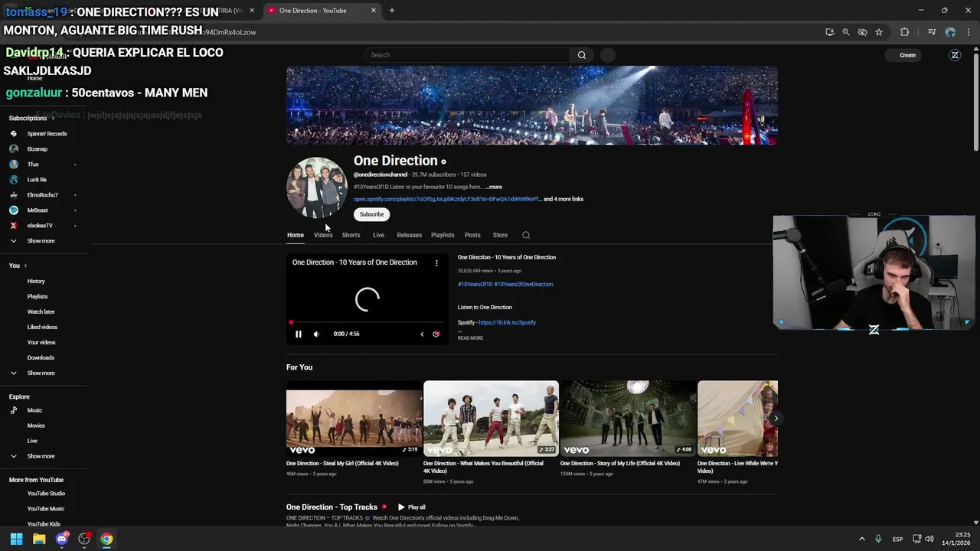This screenshot has height=551, width=980.
Task: Click the voice search microphone button
Action: (x=608, y=55)
